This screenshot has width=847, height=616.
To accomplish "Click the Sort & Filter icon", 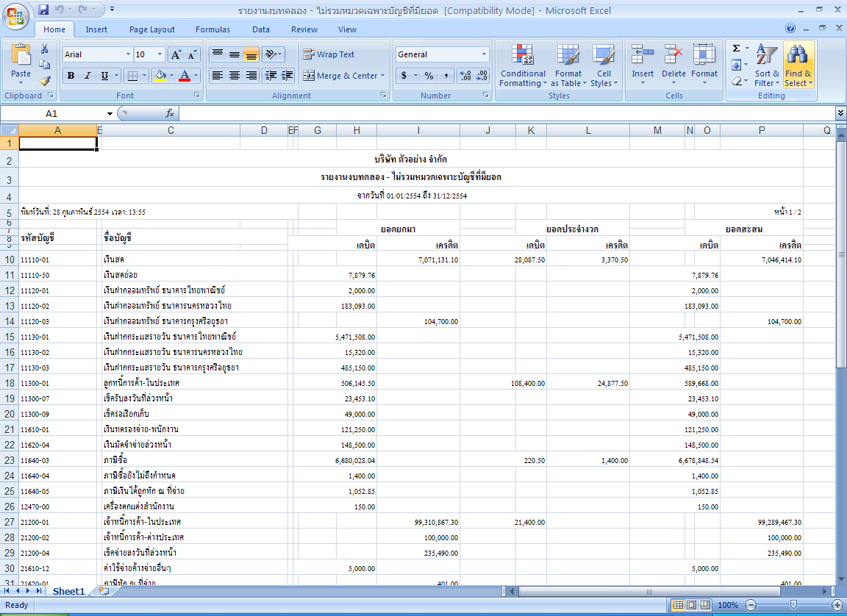I will coord(767,65).
